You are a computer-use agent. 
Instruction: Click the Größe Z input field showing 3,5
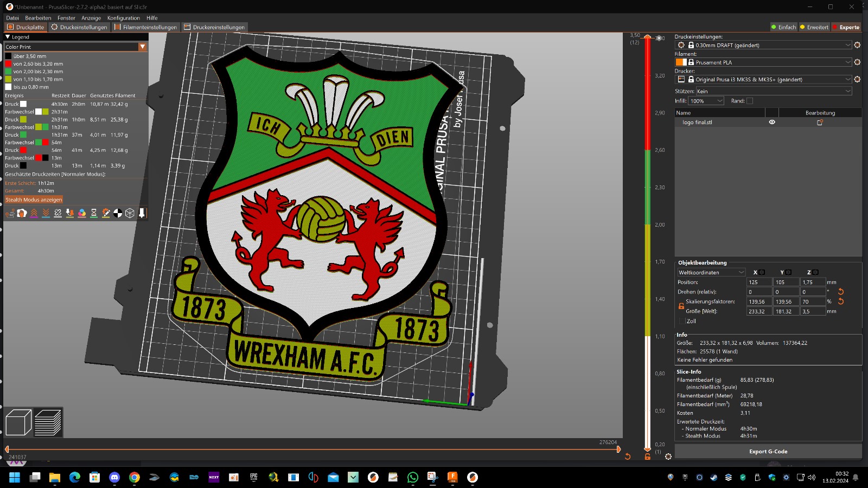[813, 311]
